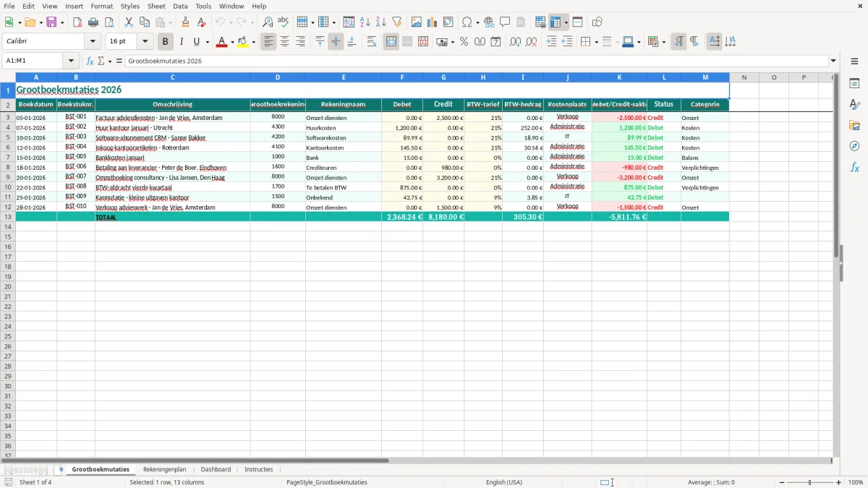Click the zoom slider in the status bar
The height and width of the screenshot is (488, 868).
pos(809,482)
